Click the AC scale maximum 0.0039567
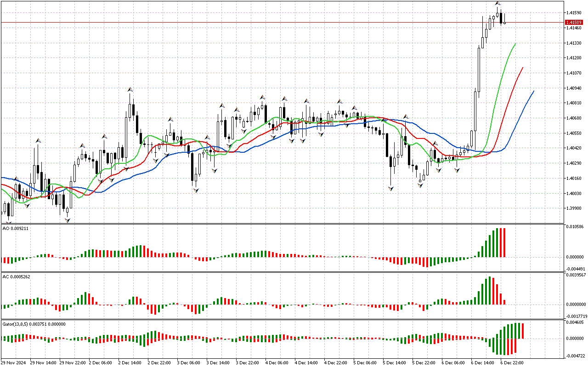Screen dimensions: 588x368 576,275
